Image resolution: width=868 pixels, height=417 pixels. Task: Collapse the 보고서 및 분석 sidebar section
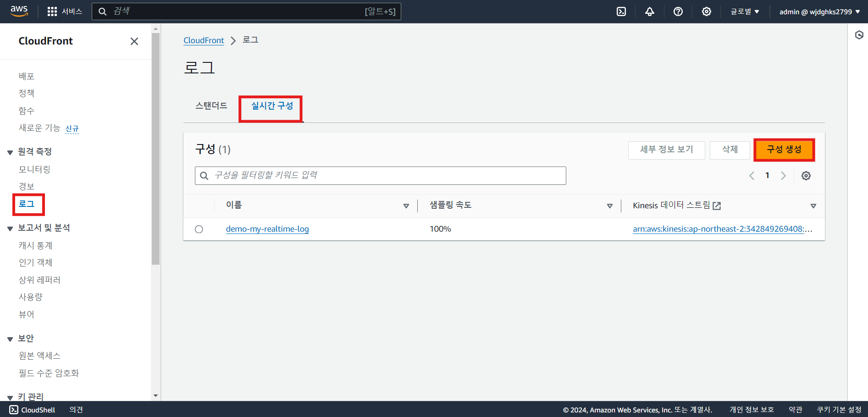tap(10, 228)
